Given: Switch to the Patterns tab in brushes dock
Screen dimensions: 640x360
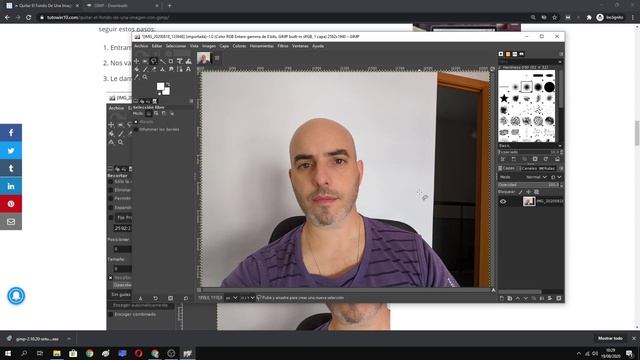Looking at the screenshot, I should 508,53.
